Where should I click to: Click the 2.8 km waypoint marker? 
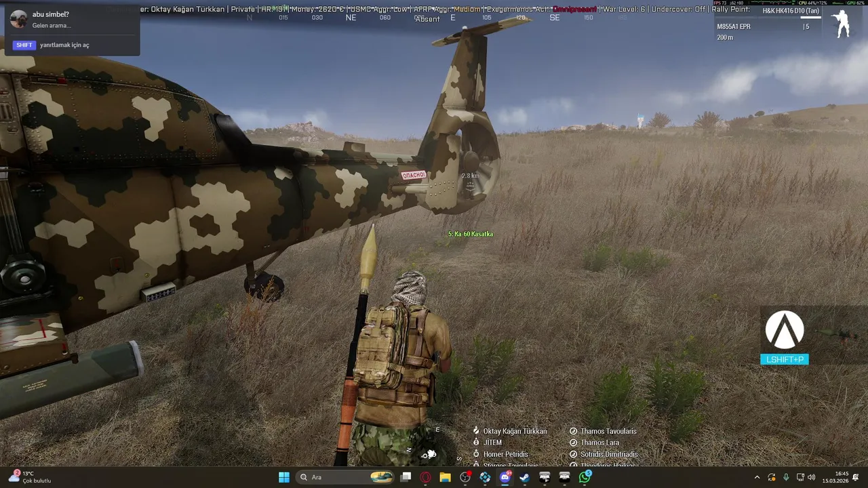tap(471, 181)
